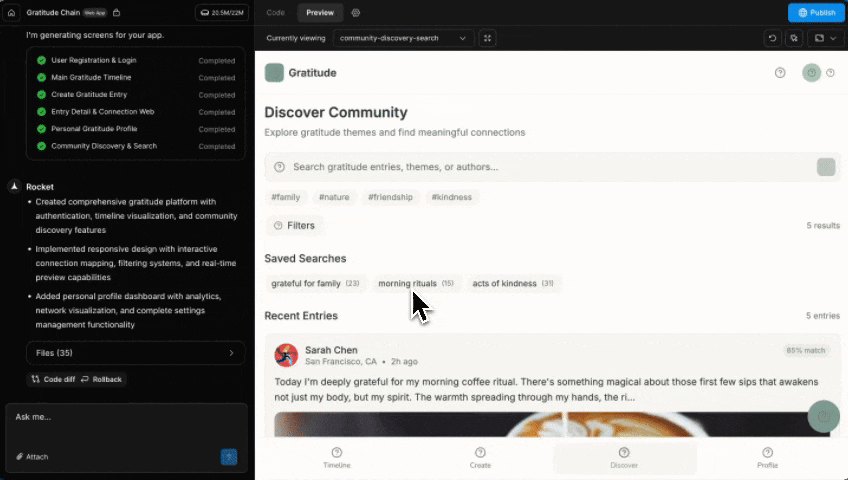The image size is (848, 480).
Task: Select the #family tag
Action: (x=286, y=197)
